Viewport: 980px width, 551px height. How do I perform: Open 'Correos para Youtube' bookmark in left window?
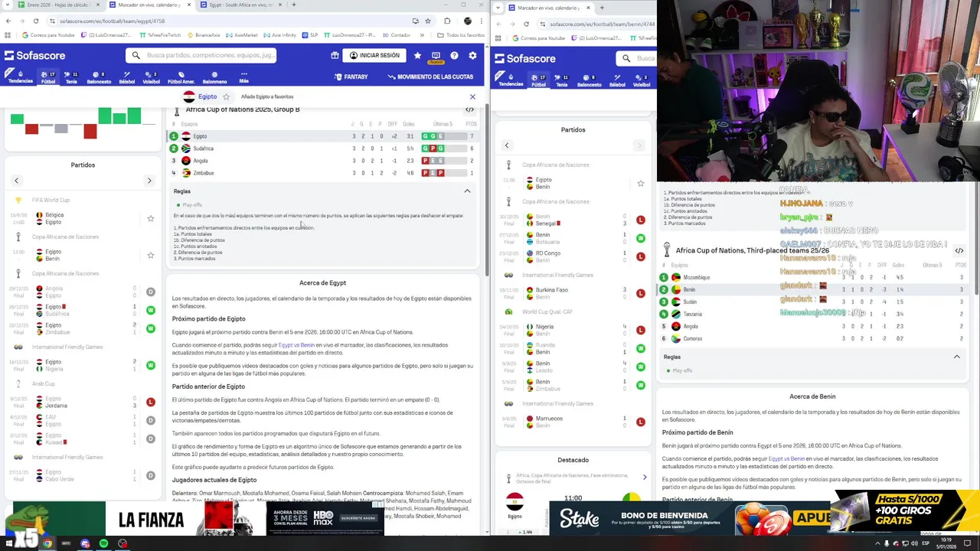click(x=48, y=34)
